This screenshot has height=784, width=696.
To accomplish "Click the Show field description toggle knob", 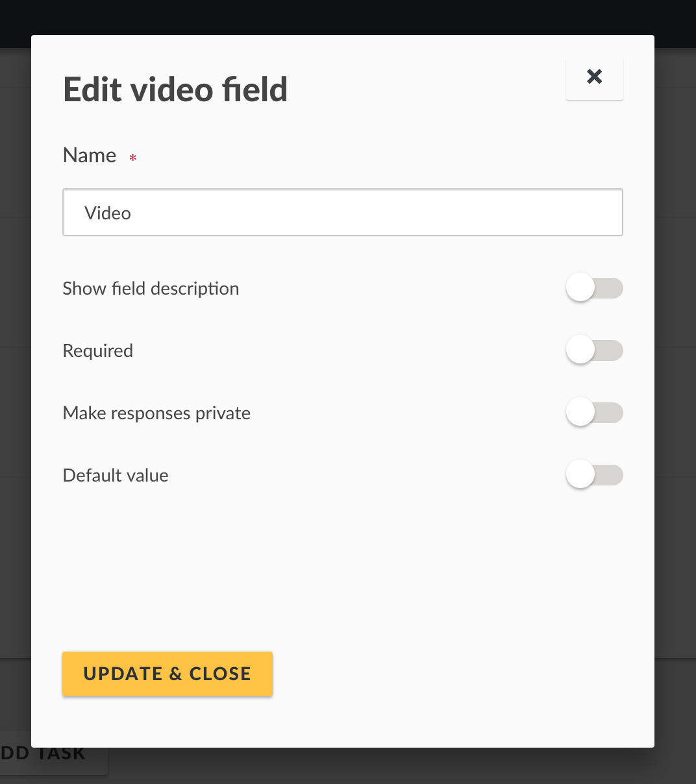I will [x=580, y=288].
